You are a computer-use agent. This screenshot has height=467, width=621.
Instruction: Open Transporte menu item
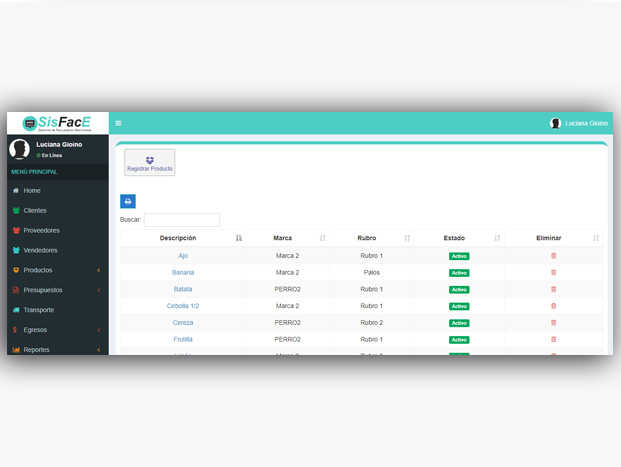click(57, 310)
